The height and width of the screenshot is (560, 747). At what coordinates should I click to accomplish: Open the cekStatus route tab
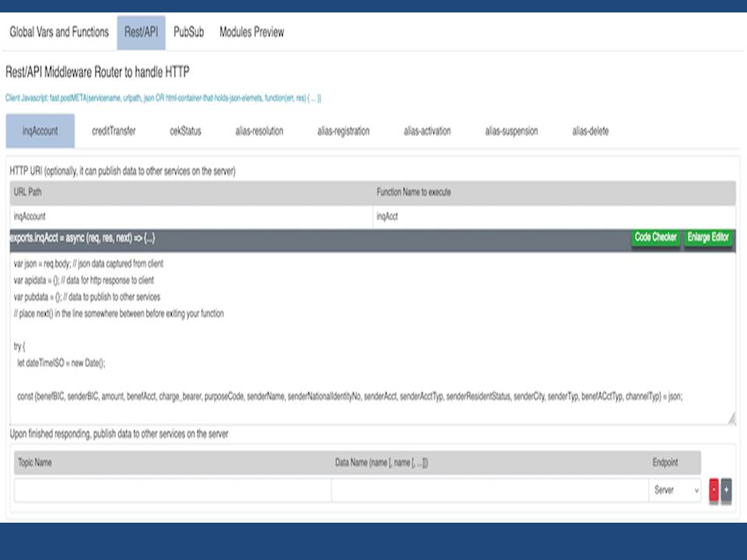point(185,131)
